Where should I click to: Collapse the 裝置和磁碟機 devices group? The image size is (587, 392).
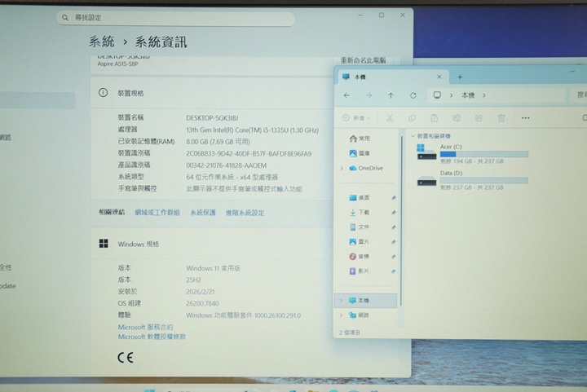pyautogui.click(x=413, y=136)
